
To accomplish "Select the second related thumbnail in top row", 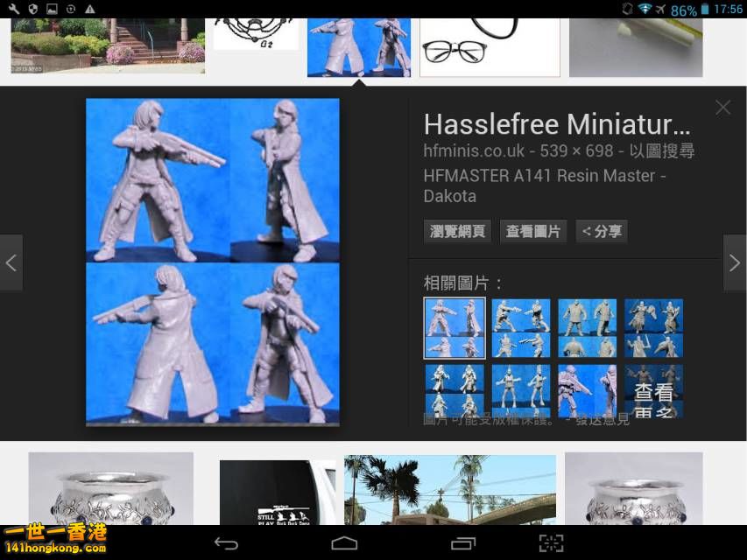I will click(521, 328).
